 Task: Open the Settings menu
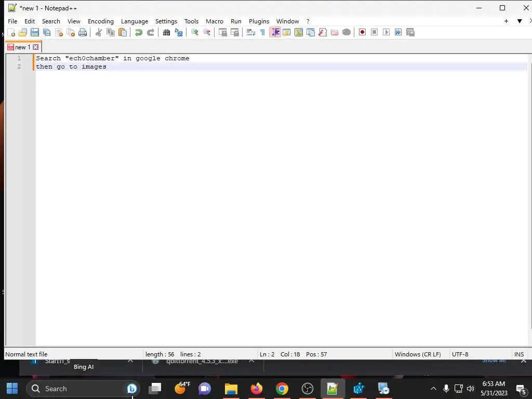point(166,21)
